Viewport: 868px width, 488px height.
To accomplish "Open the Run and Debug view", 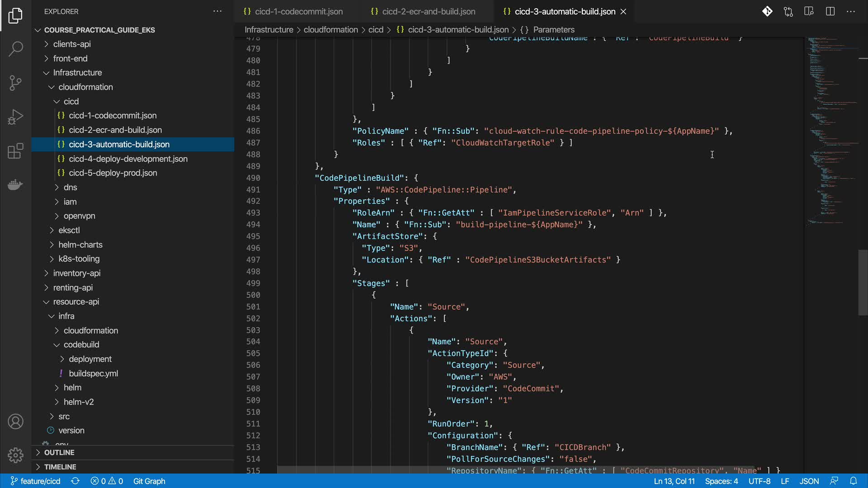I will click(x=15, y=117).
